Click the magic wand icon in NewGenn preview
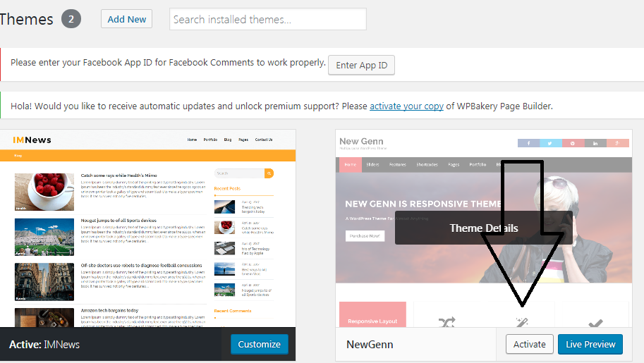 pos(522,322)
